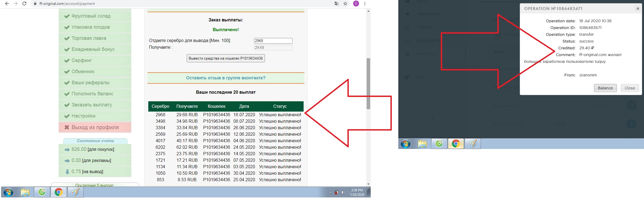This screenshot has width=644, height=208.
Task: Open Упаковка плодов menu item
Action: [95, 27]
